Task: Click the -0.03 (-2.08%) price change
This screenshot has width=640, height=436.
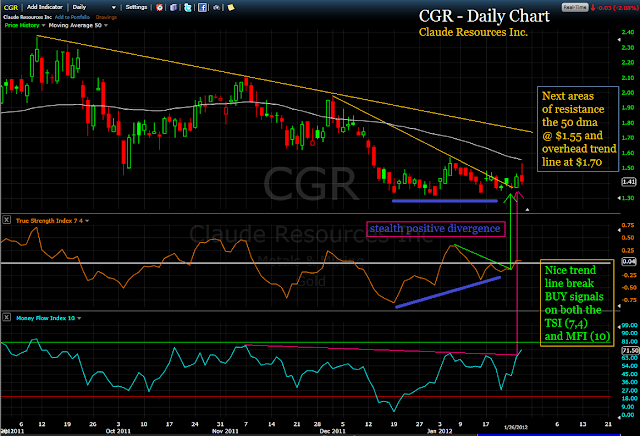Action: pos(616,8)
